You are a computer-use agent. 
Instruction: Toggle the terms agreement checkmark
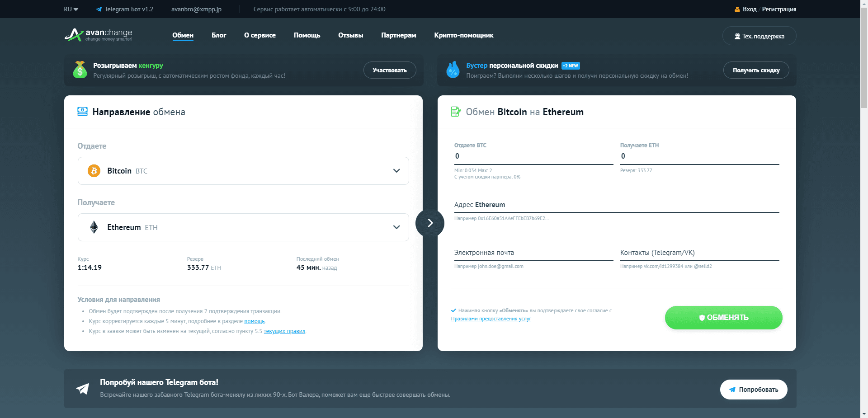click(x=453, y=310)
